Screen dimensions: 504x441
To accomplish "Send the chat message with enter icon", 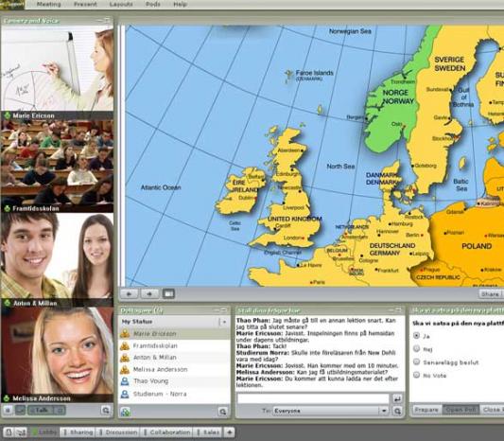I will tap(397, 398).
